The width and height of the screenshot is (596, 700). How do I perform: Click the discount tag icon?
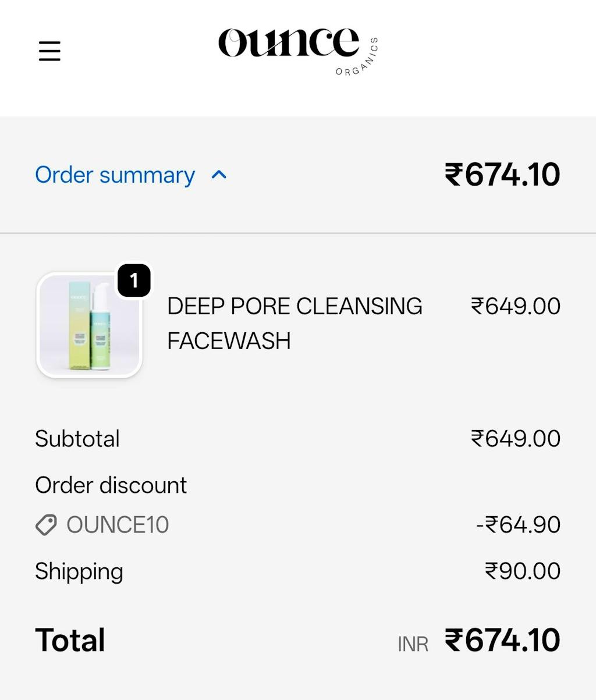pos(46,525)
